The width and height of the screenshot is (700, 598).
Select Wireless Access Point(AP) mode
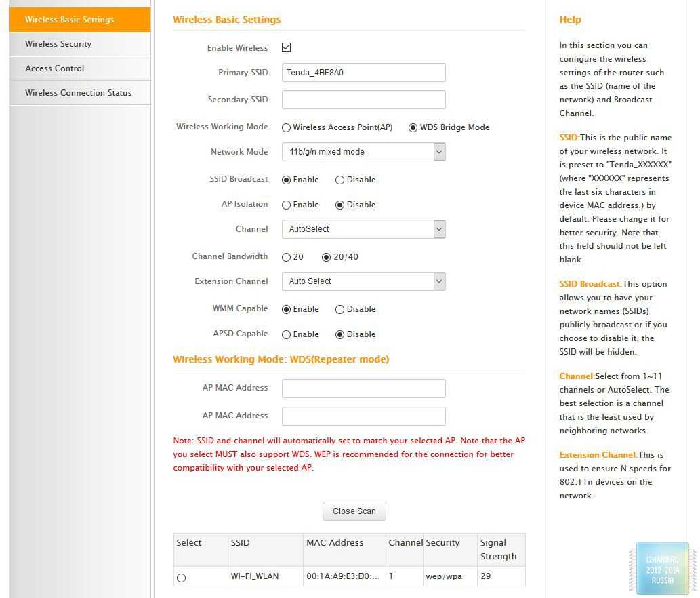click(287, 127)
